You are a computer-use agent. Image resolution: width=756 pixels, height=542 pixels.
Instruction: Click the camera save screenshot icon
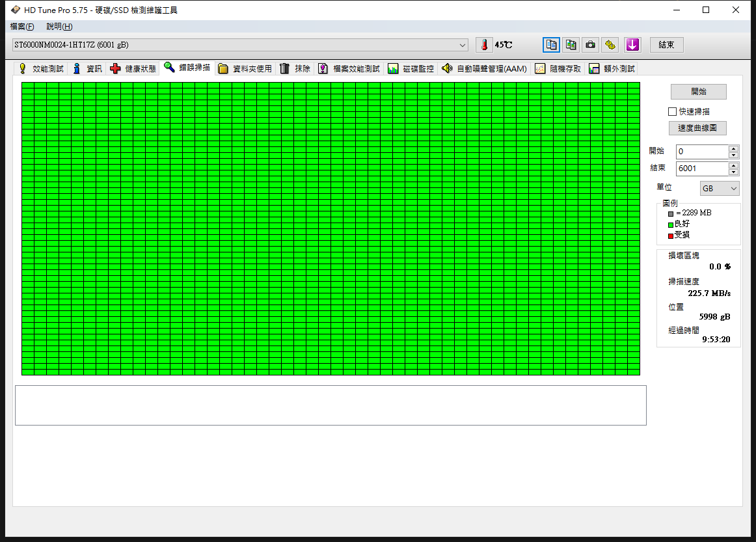coord(590,45)
